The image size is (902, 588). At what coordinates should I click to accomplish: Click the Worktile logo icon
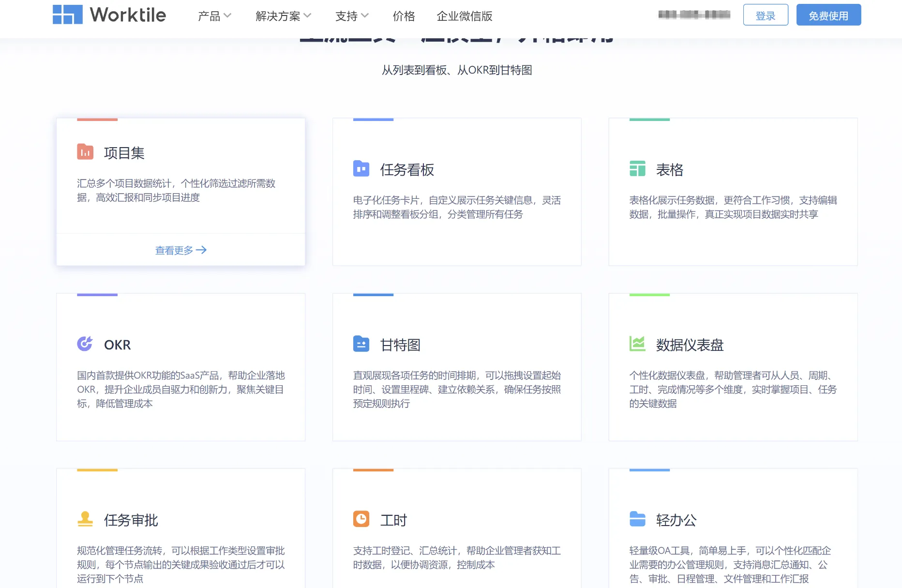tap(68, 15)
